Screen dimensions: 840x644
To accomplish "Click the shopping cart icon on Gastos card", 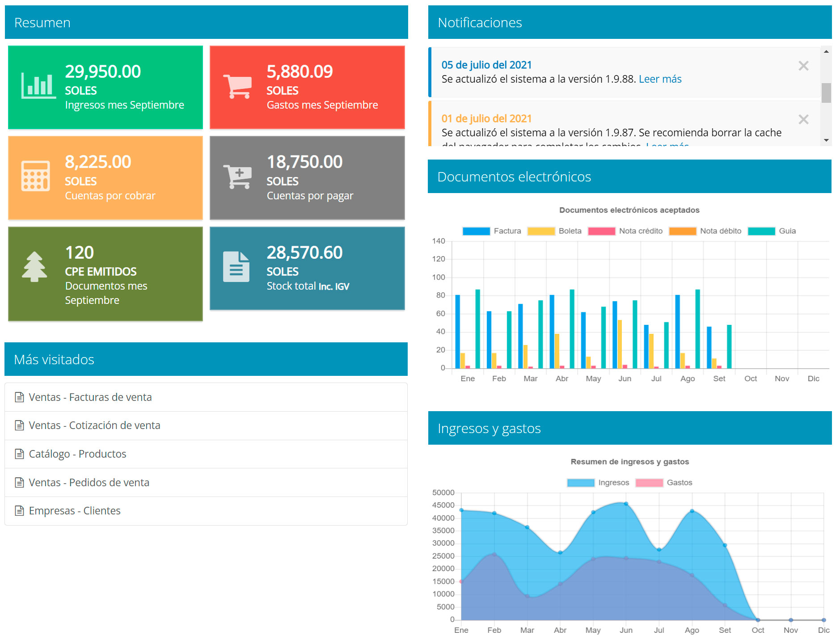I will 237,86.
